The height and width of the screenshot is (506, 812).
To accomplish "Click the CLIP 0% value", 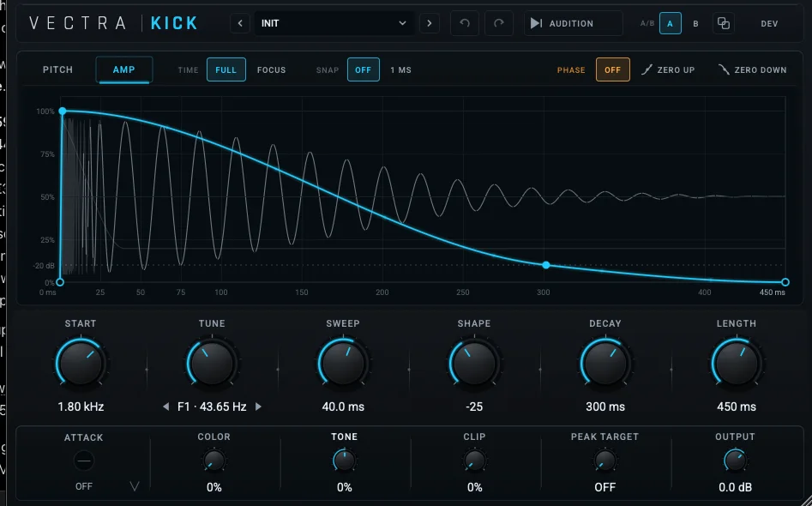I will pyautogui.click(x=474, y=487).
